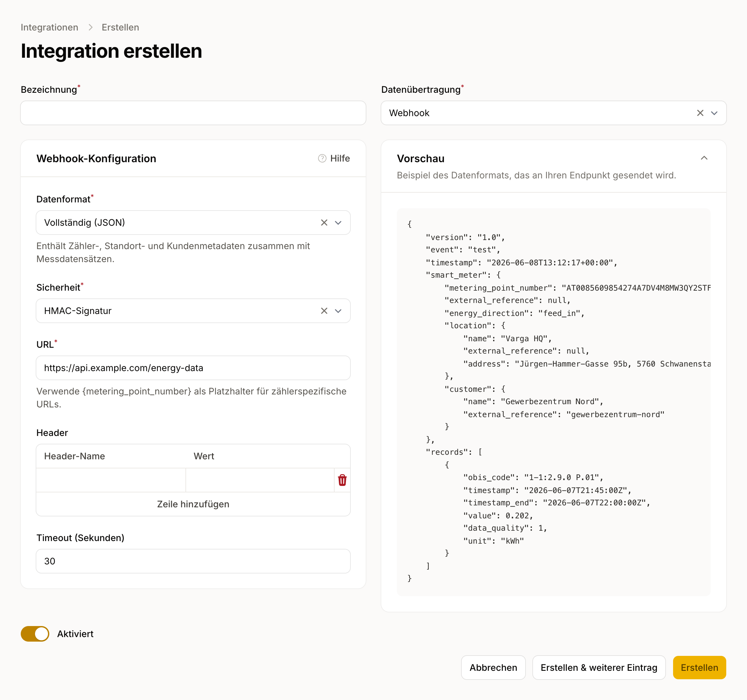Focus the Bezeichnung input field
The image size is (747, 700).
coord(193,113)
